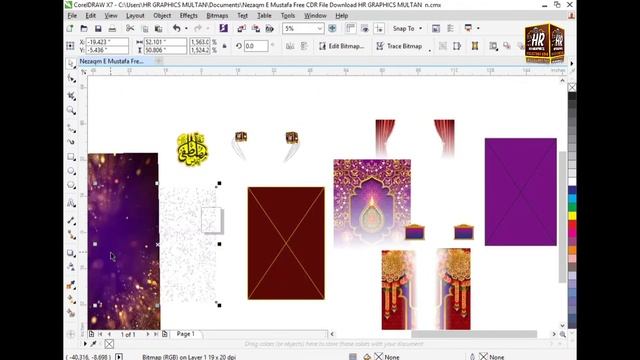Select the Transparency tool

(x=71, y=267)
